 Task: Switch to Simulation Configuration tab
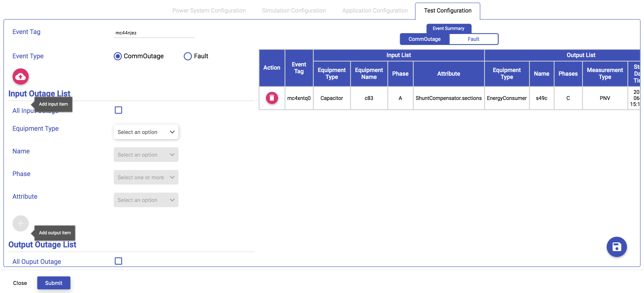point(294,11)
